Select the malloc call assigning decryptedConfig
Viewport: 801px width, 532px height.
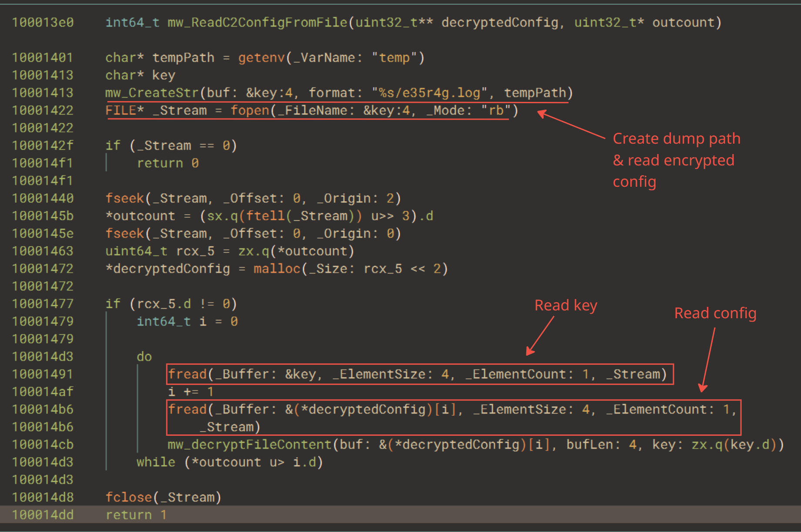point(276,269)
